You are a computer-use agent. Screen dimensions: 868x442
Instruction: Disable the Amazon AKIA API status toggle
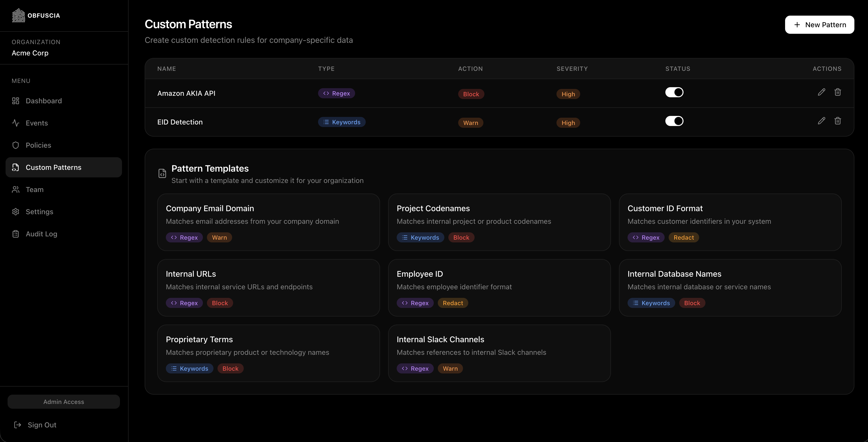click(x=674, y=92)
